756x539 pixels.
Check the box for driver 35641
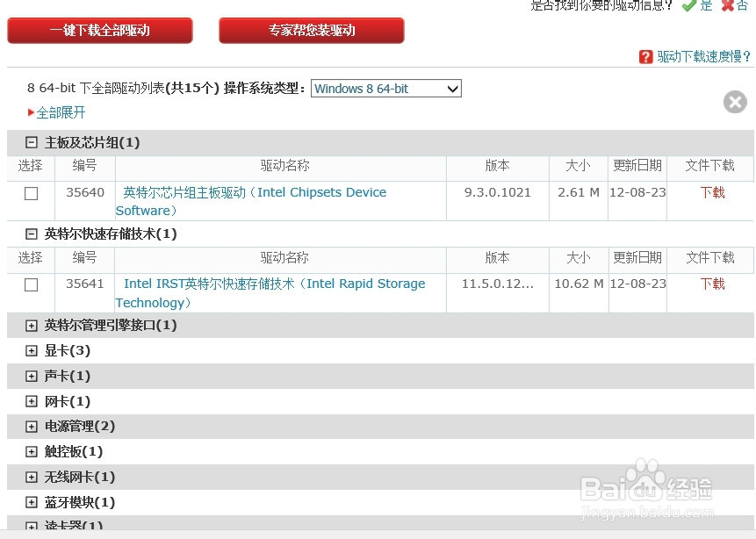[x=32, y=284]
